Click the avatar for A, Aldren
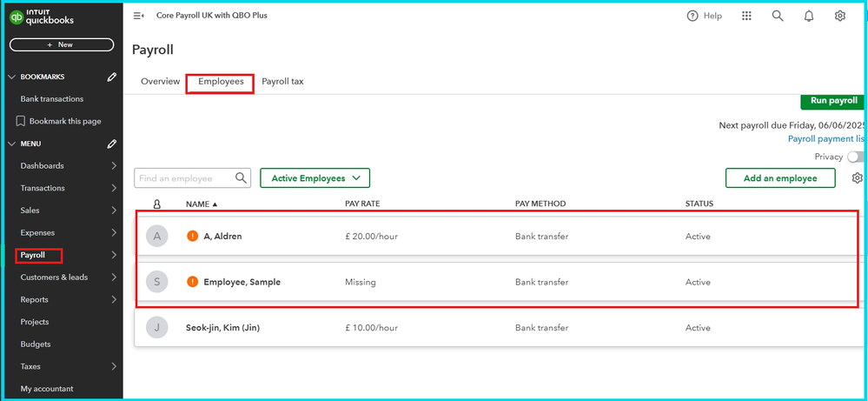 156,237
